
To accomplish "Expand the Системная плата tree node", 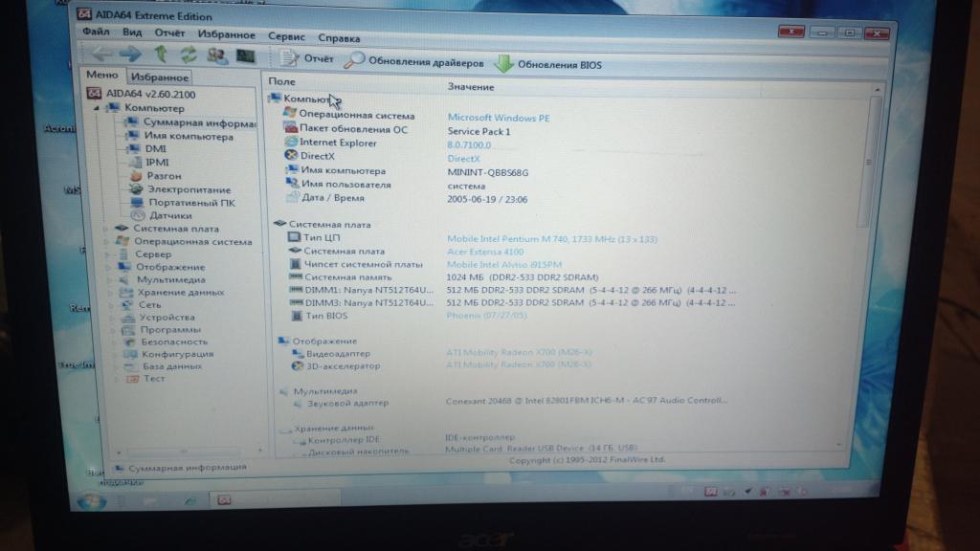I will 108,229.
